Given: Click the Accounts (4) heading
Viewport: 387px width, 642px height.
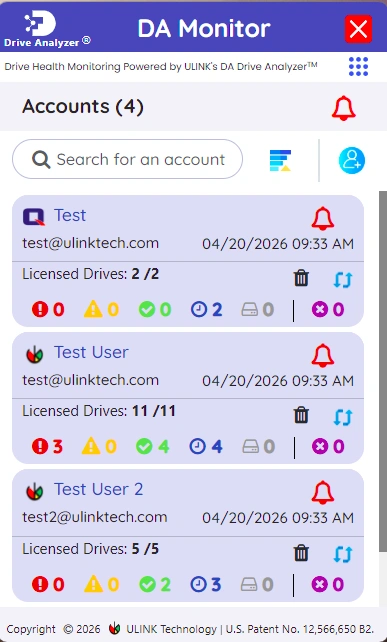Looking at the screenshot, I should tap(83, 107).
